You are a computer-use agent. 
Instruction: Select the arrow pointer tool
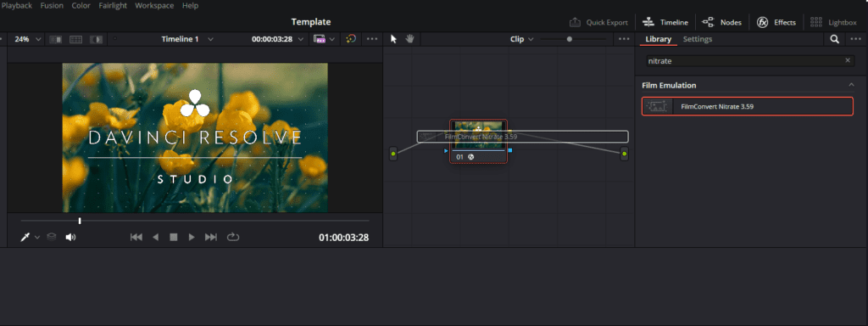tap(393, 39)
